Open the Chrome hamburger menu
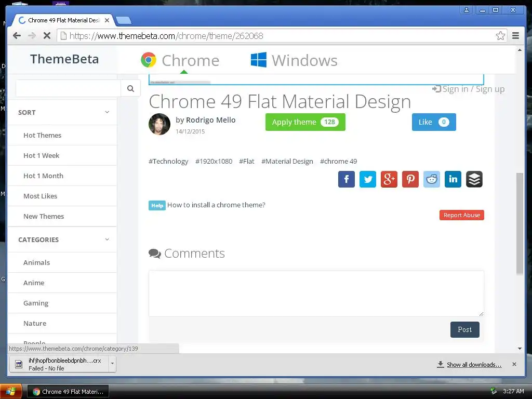The image size is (532, 399). [x=516, y=36]
